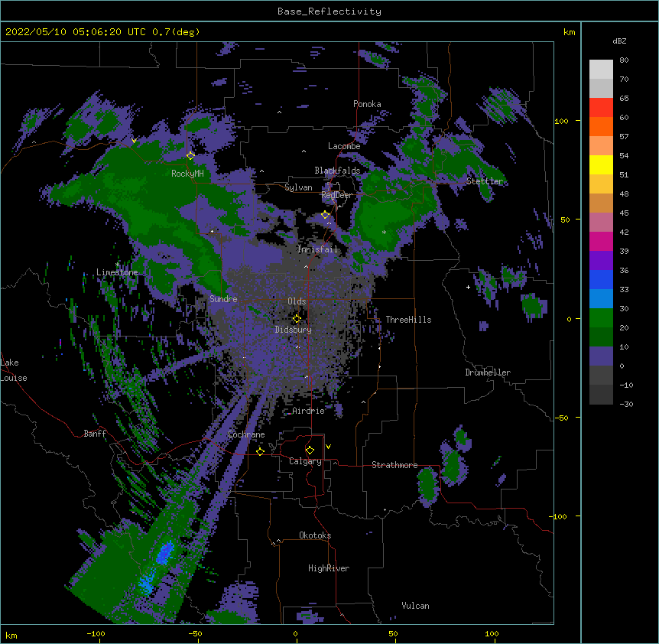Click the Didsbury city label

tap(294, 330)
